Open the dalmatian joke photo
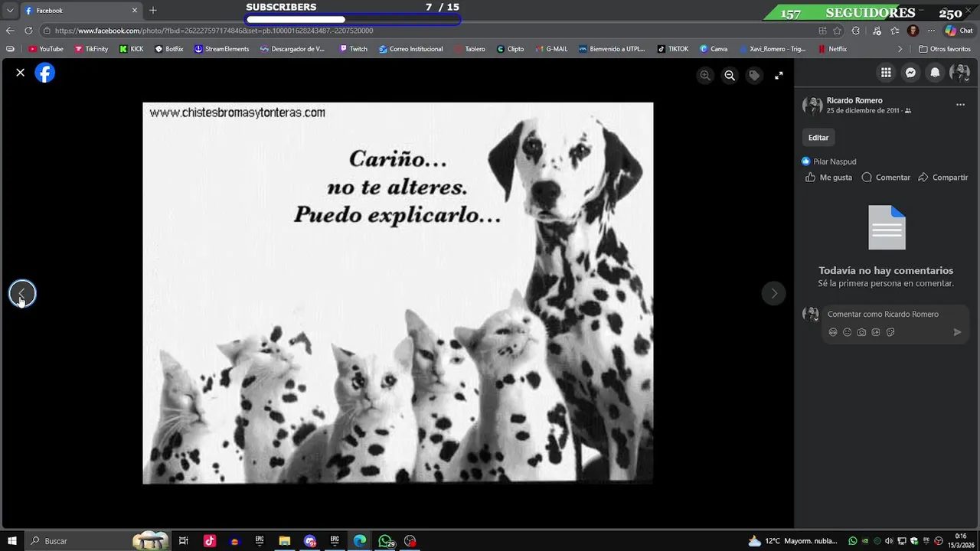This screenshot has width=980, height=551. [x=397, y=293]
